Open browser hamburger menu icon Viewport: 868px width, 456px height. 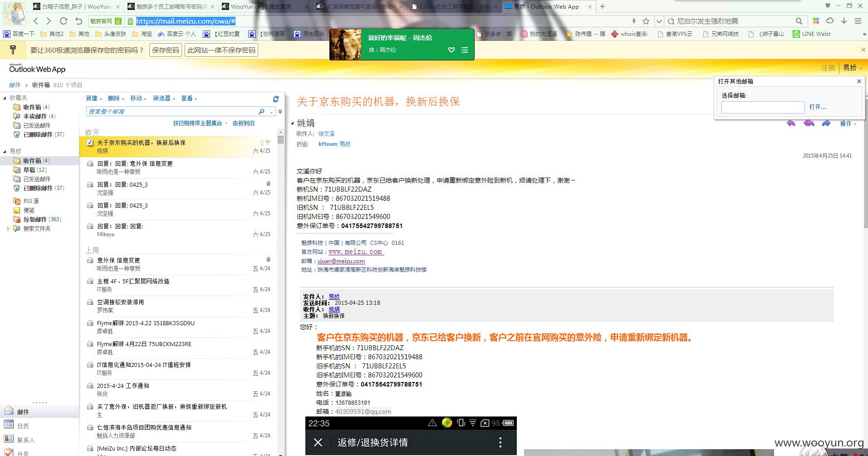[858, 21]
